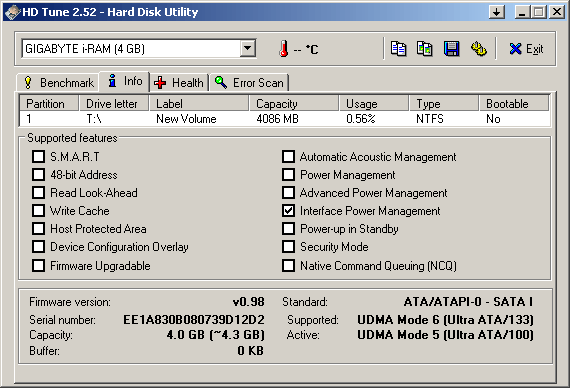Toggle the S.M.A.R.T checkbox

[x=38, y=157]
